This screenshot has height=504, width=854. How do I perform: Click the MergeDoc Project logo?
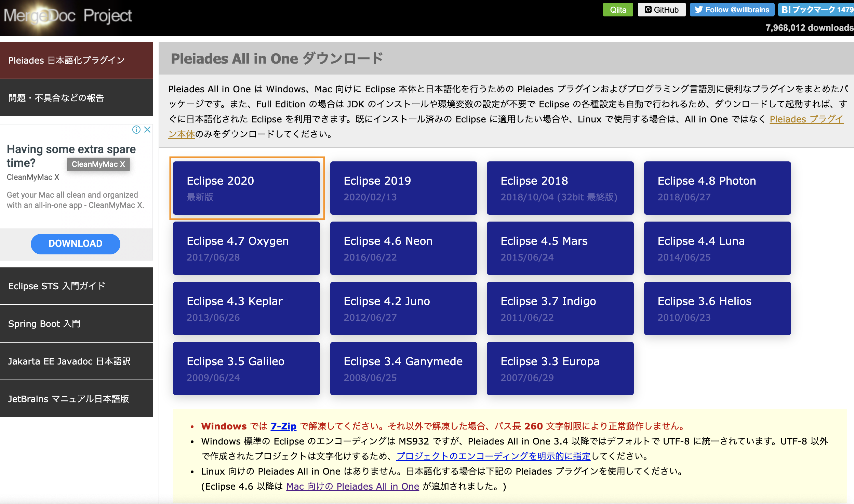pos(68,16)
